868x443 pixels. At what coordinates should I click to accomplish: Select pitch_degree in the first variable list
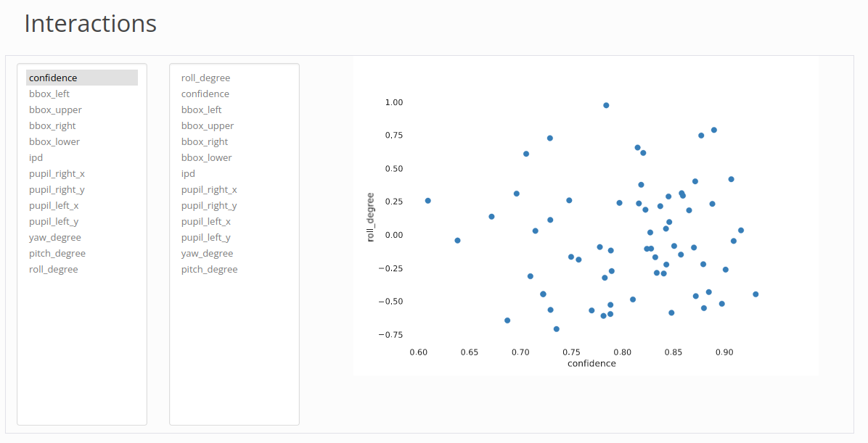tap(57, 253)
